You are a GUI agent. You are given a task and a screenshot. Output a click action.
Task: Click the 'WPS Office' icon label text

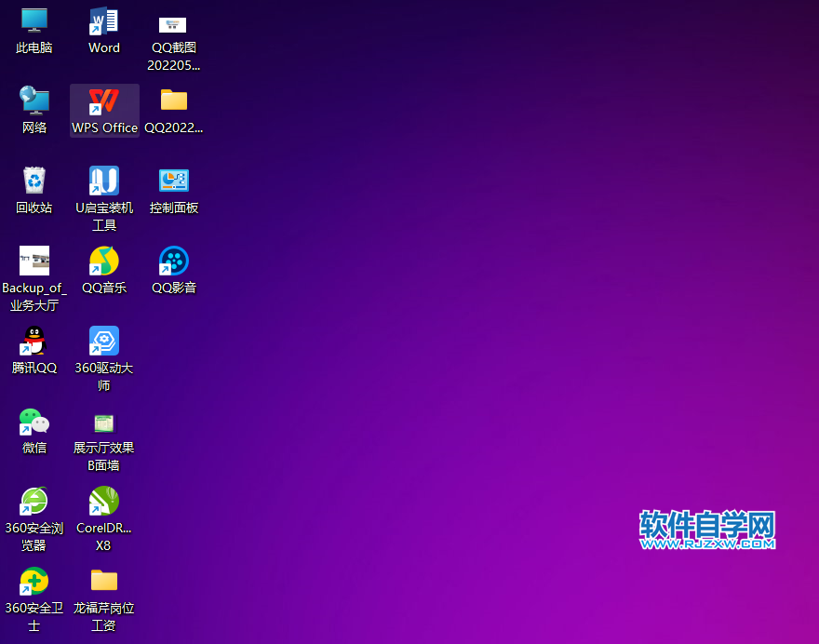pos(104,127)
